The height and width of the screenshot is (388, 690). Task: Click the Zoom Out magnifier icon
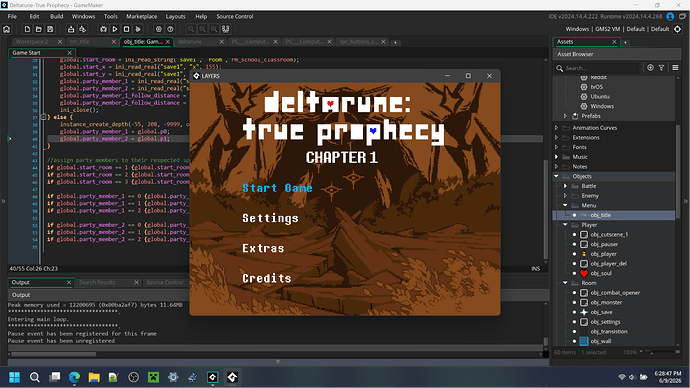[x=191, y=29]
